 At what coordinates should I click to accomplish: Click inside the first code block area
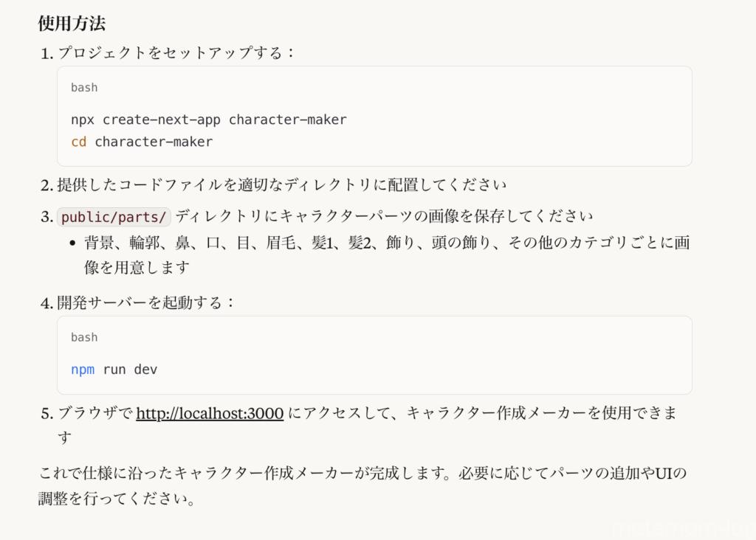(x=374, y=116)
